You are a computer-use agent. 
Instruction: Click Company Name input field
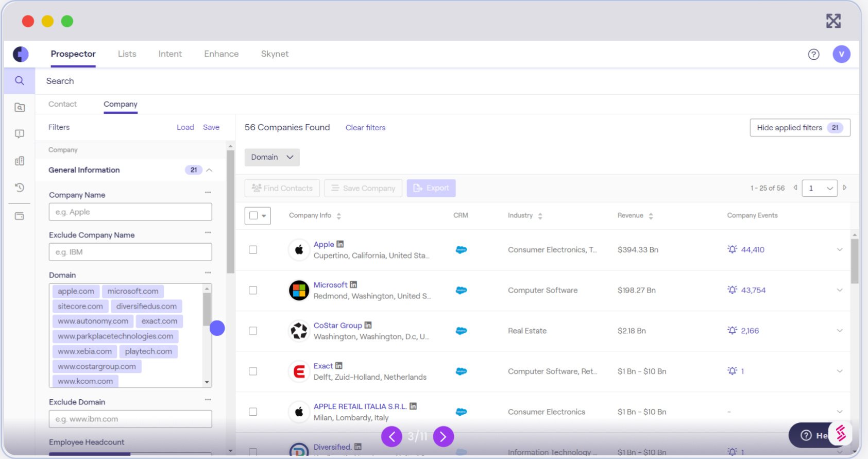(130, 212)
